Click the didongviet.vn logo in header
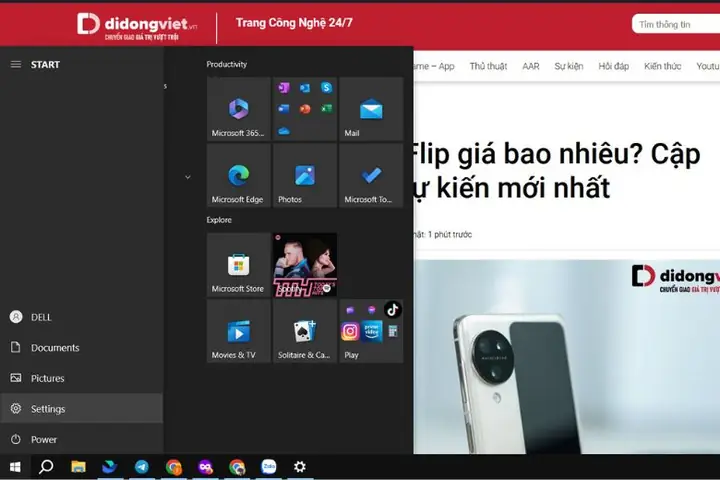 [x=137, y=26]
